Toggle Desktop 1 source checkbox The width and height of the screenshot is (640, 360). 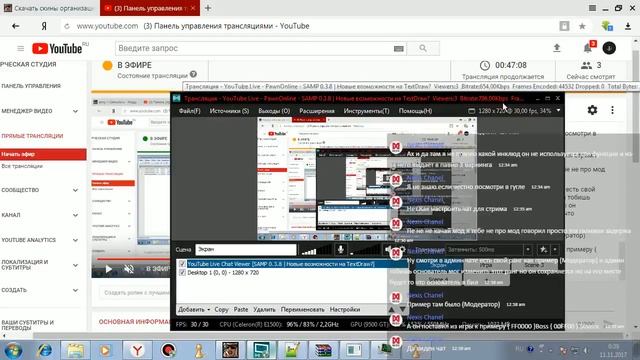(x=182, y=272)
